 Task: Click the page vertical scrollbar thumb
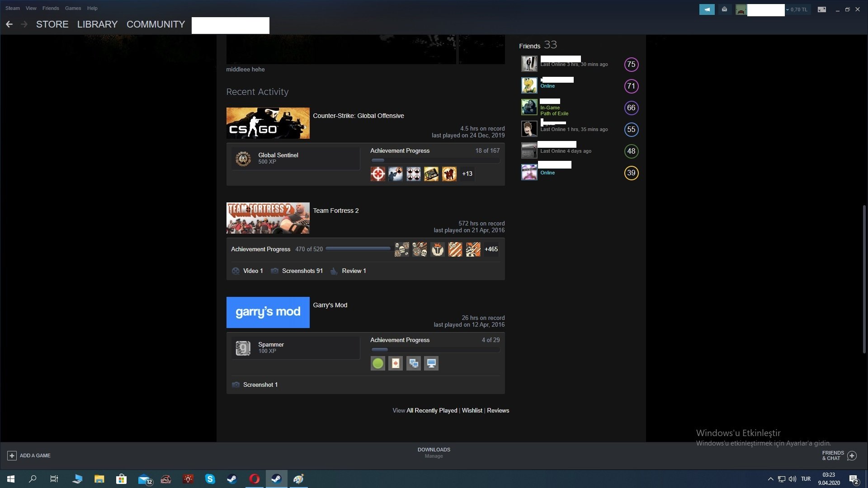coord(864,279)
